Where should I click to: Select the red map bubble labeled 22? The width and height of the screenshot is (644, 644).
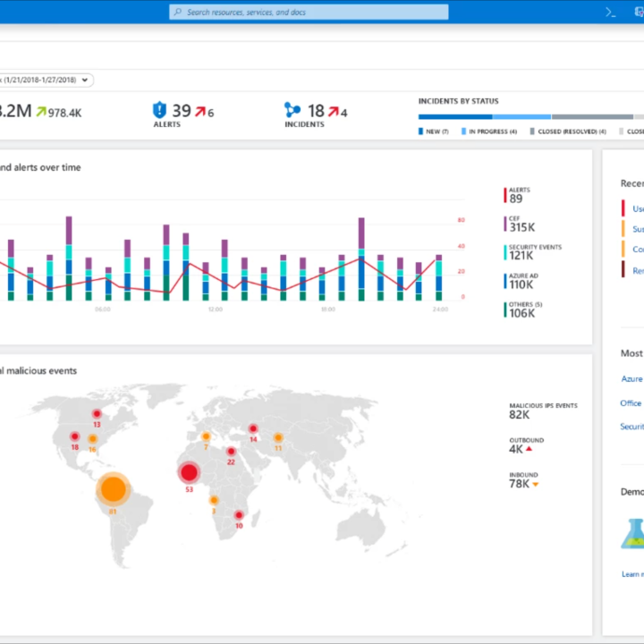pos(232,452)
